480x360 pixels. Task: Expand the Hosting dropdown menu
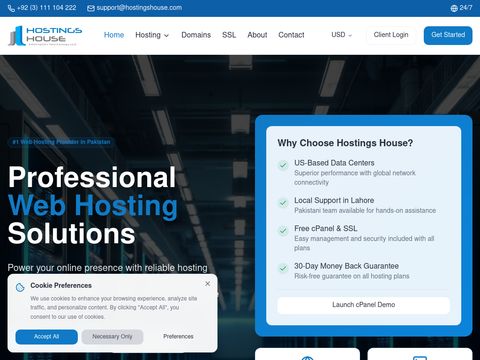(152, 35)
